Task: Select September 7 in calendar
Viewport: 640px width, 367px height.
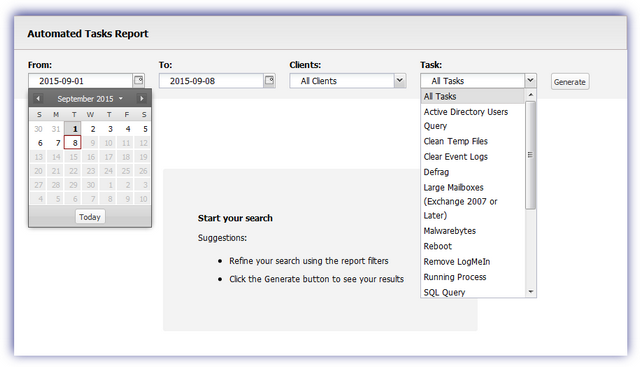Action: point(56,143)
